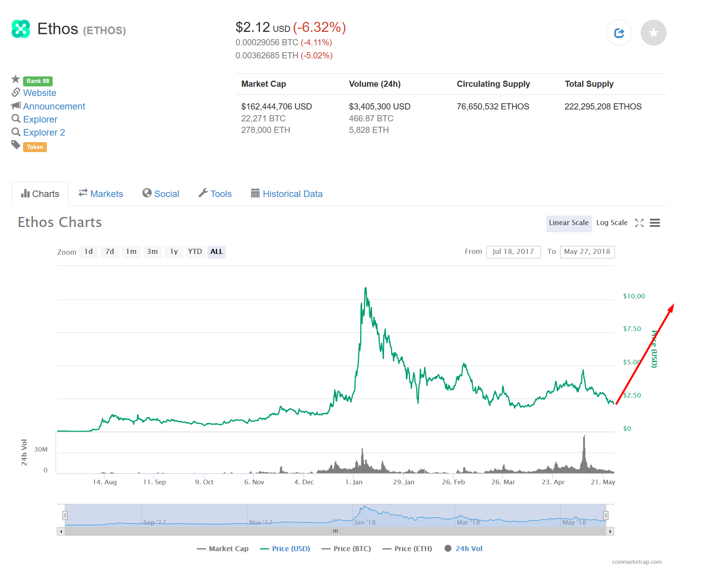Click the Ethos Charts heading
The height and width of the screenshot is (588, 703).
click(x=60, y=222)
